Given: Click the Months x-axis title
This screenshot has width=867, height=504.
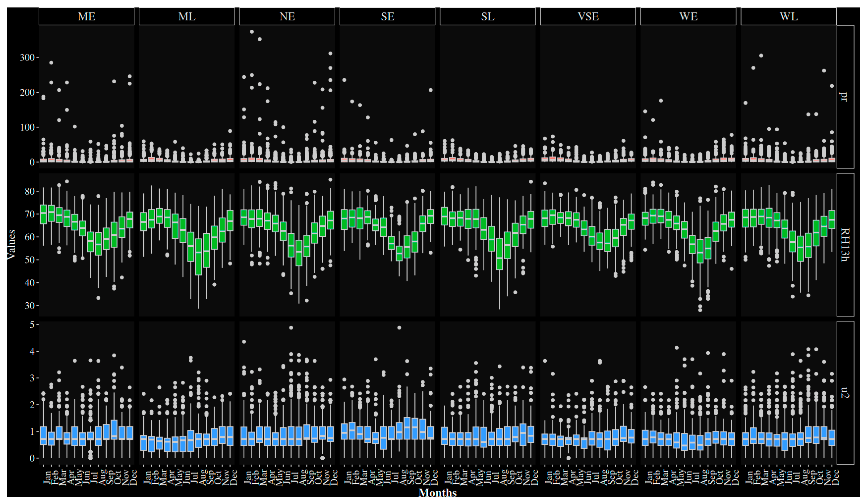Looking at the screenshot, I should click(x=437, y=493).
